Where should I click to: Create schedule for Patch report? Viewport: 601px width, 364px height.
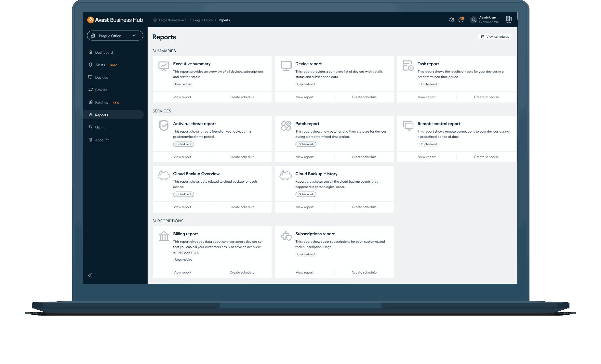(364, 157)
